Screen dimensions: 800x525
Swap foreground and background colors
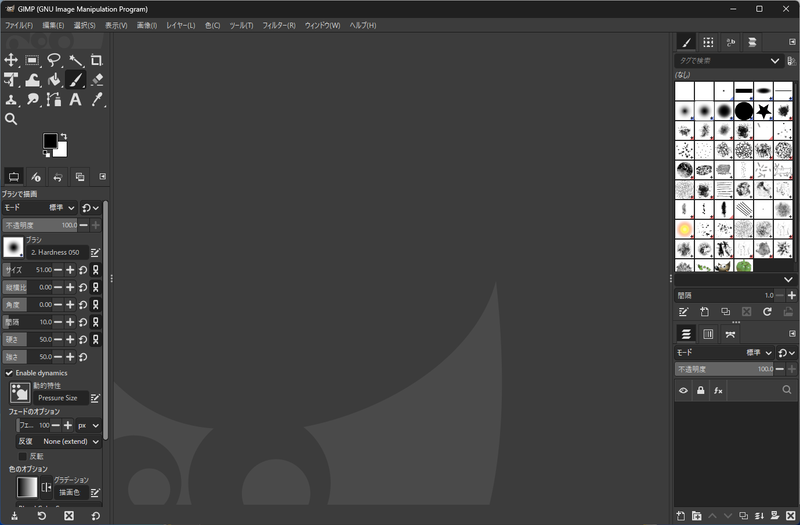point(63,136)
